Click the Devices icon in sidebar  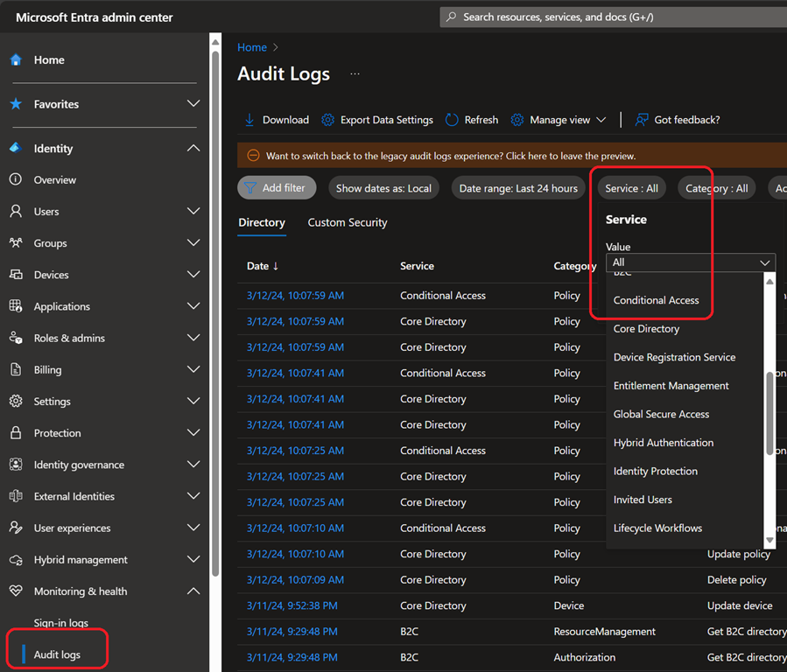pyautogui.click(x=16, y=275)
